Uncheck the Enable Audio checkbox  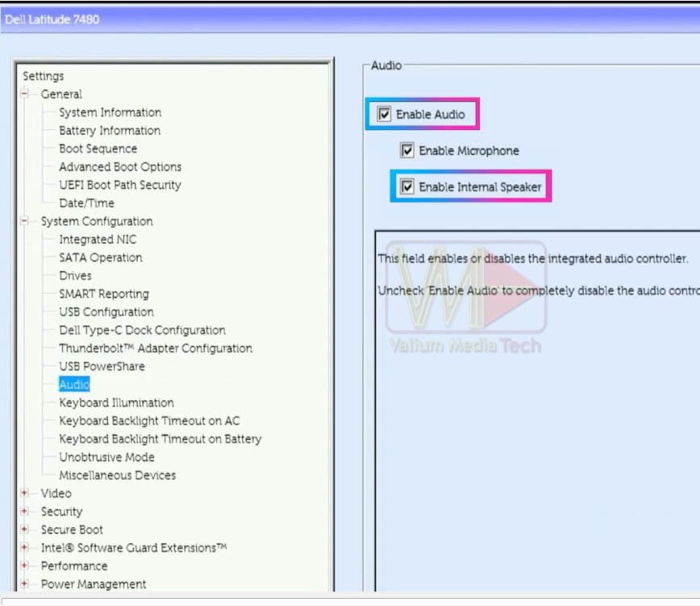384,115
